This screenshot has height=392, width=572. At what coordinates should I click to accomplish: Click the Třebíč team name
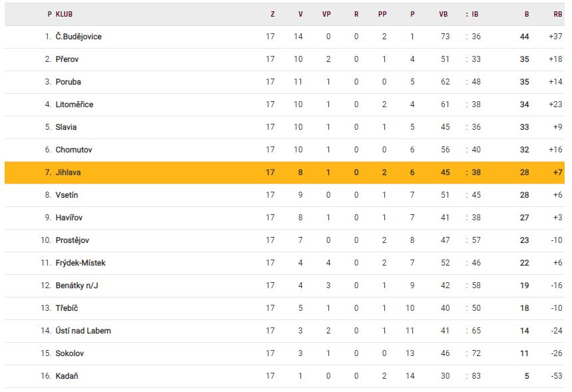pos(67,308)
